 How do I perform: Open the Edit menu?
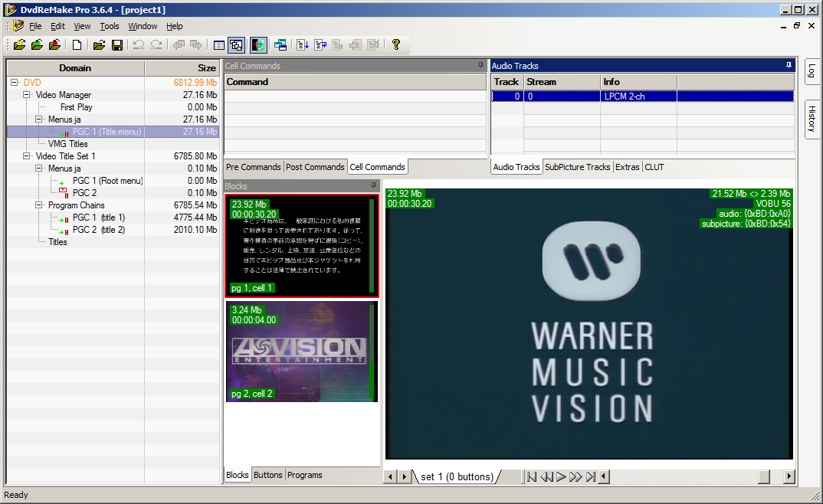57,26
